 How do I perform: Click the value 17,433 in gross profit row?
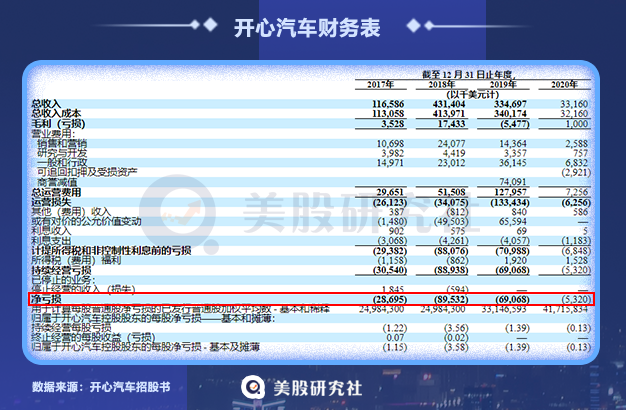click(452, 123)
